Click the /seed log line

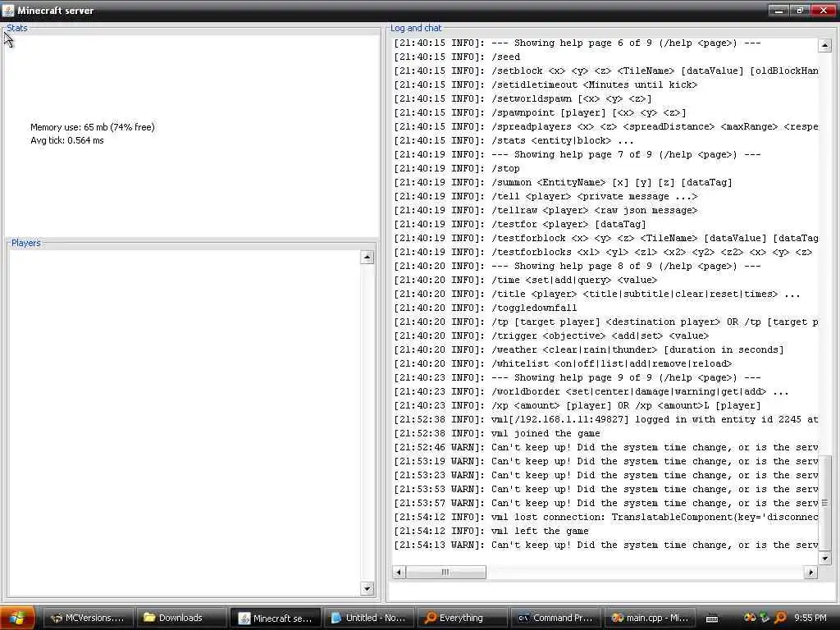point(457,57)
